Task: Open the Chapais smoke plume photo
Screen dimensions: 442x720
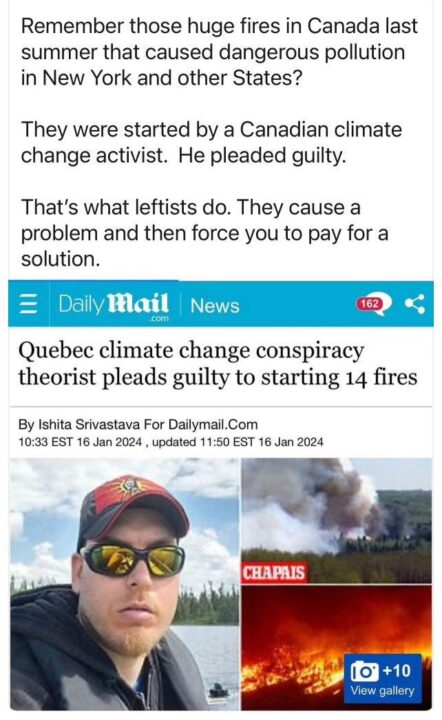Action: coord(336,521)
